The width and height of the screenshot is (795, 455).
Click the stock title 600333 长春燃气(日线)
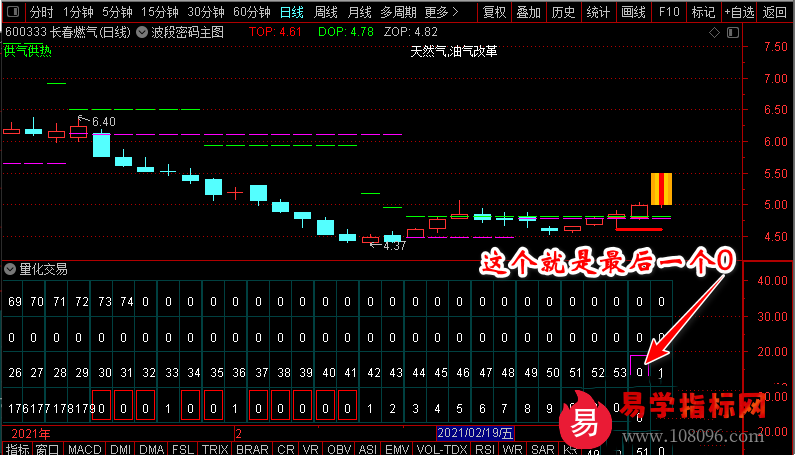(68, 32)
